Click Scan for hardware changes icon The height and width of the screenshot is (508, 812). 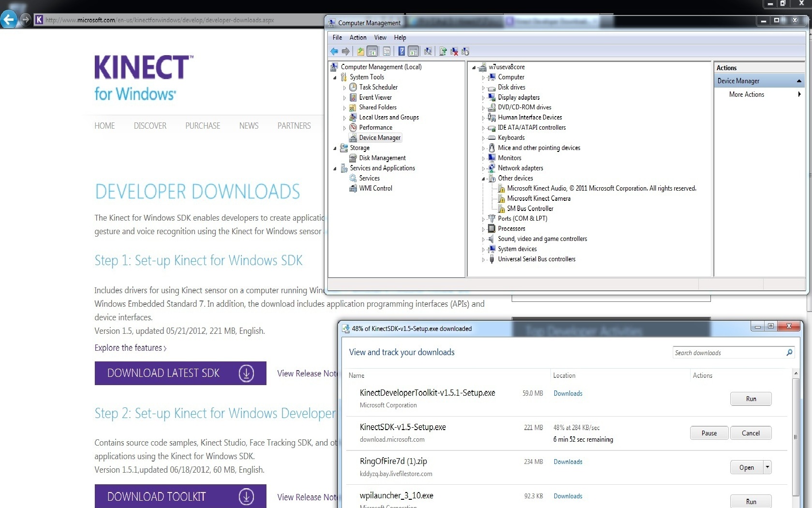click(x=428, y=51)
